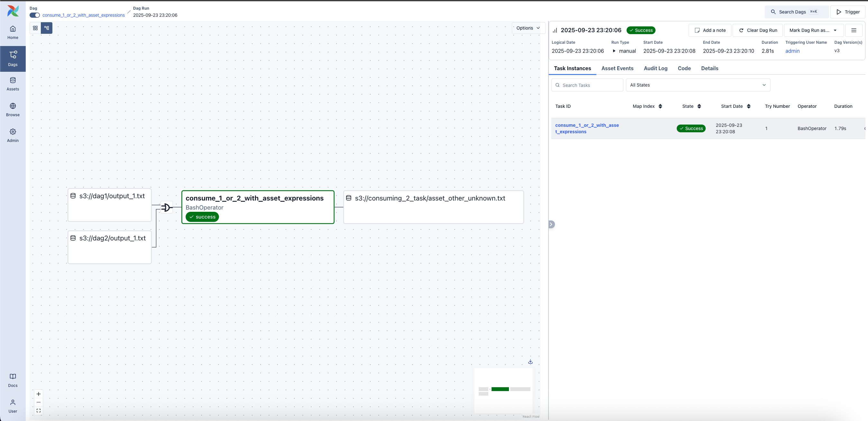Open the Options dropdown above the graph
Image resolution: width=868 pixels, height=421 pixels.
click(528, 28)
